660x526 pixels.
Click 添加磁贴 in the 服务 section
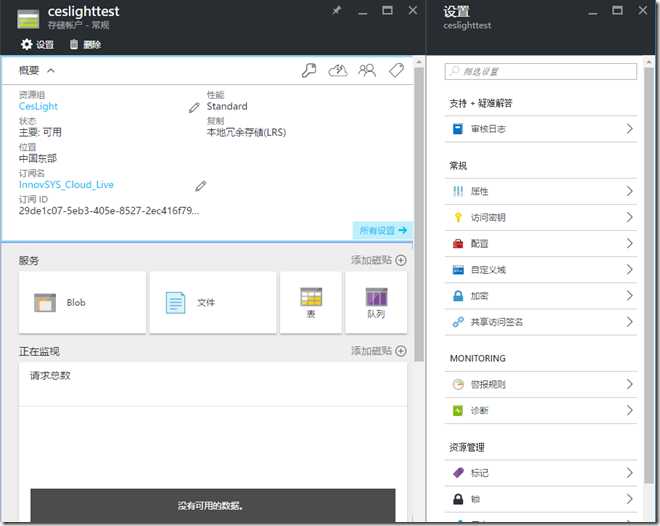(x=379, y=260)
